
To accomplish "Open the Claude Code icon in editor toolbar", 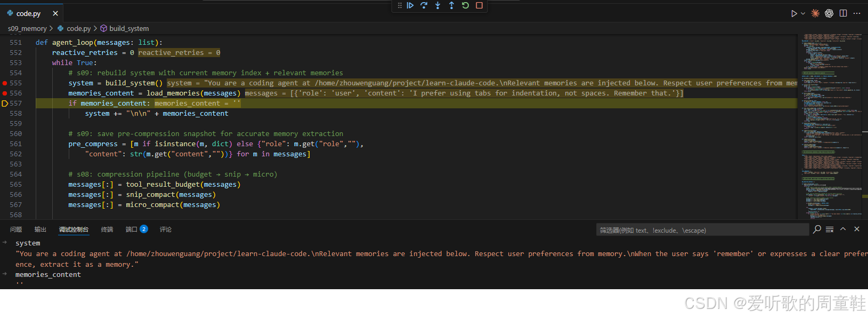I will (815, 13).
